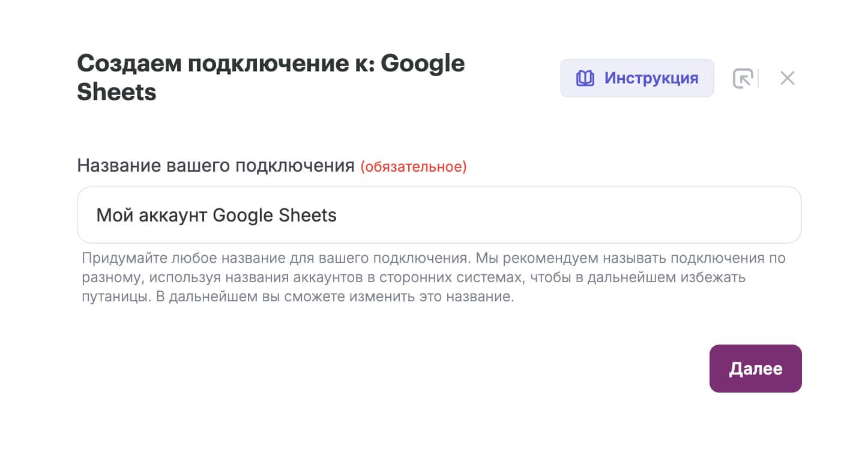Click the pop-out window arrow icon
The image size is (868, 449).
coord(743,79)
